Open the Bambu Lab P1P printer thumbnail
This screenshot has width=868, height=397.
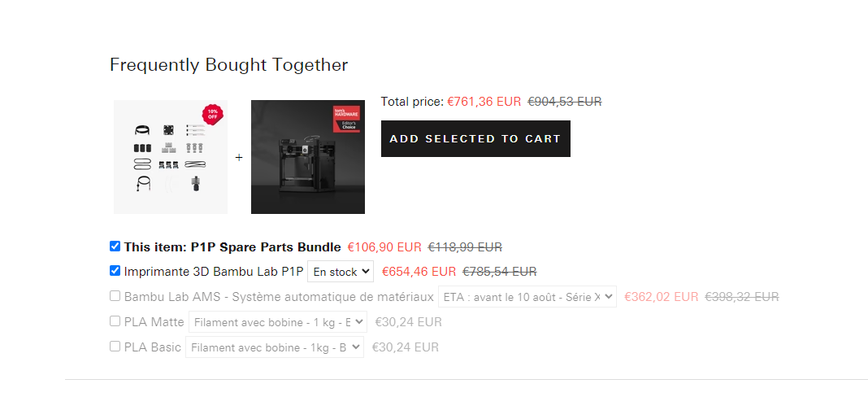tap(308, 157)
